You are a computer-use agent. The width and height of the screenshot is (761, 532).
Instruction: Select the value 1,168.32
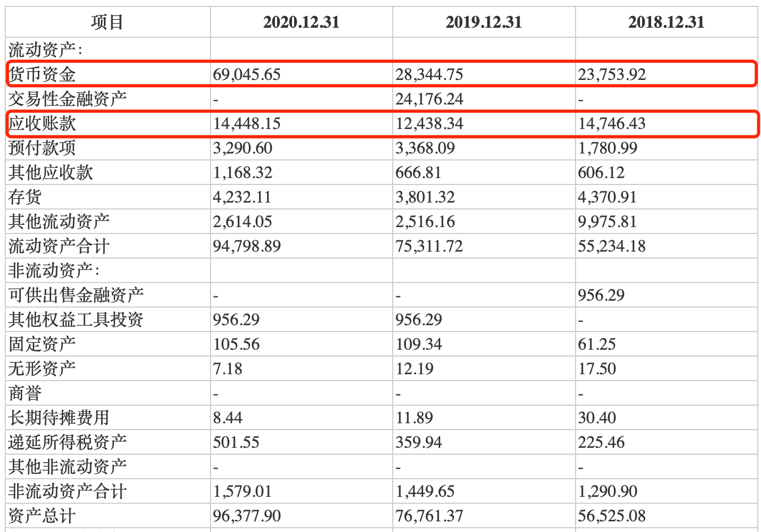click(x=242, y=172)
